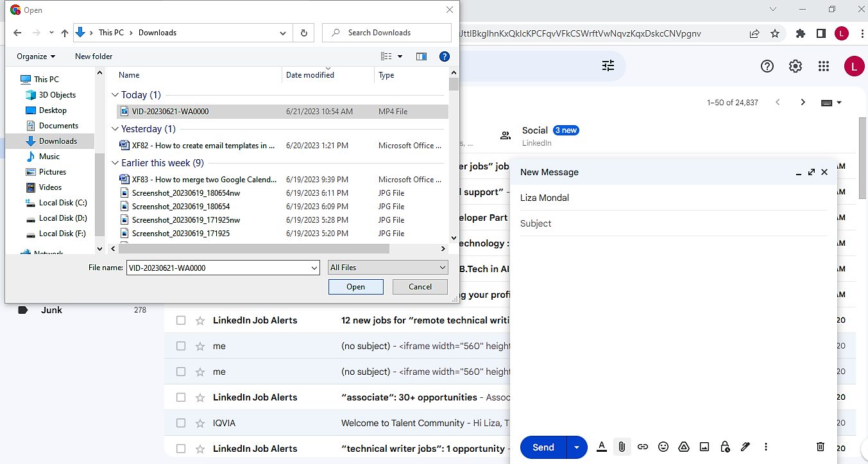Share this page from the address bar
The width and height of the screenshot is (868, 464).
click(x=754, y=33)
